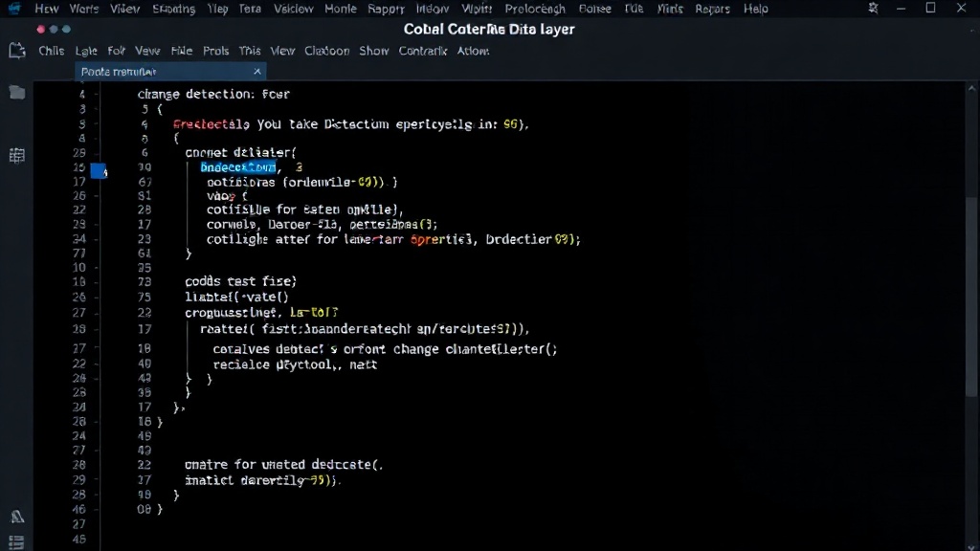Click the orange word 'Sprertiel' in code
Screen dimensions: 980x551
click(441, 239)
